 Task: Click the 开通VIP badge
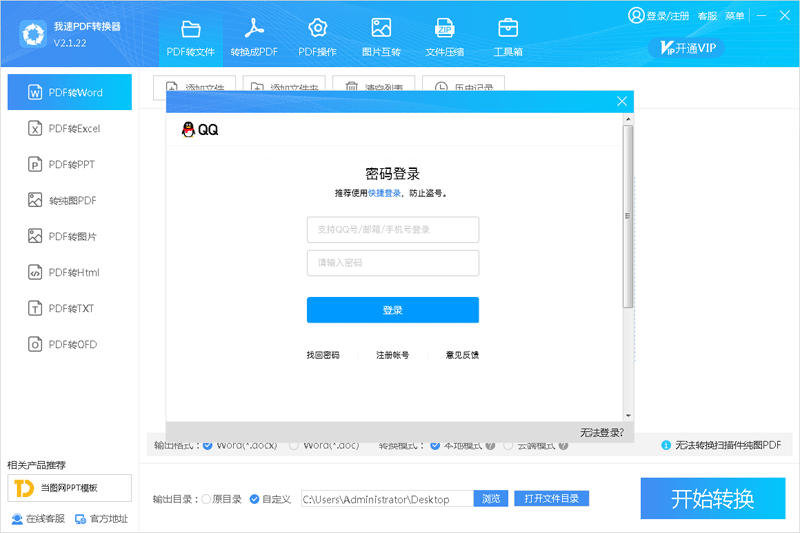click(x=686, y=48)
